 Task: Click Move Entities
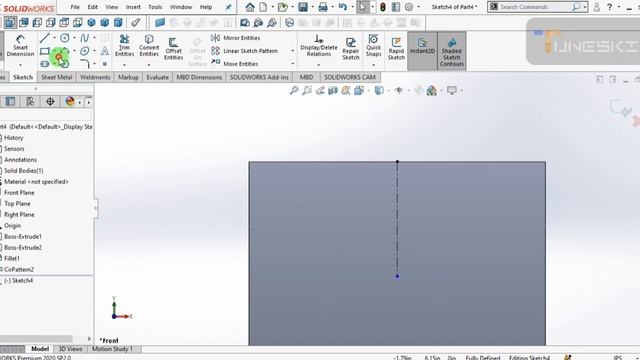tap(235, 64)
